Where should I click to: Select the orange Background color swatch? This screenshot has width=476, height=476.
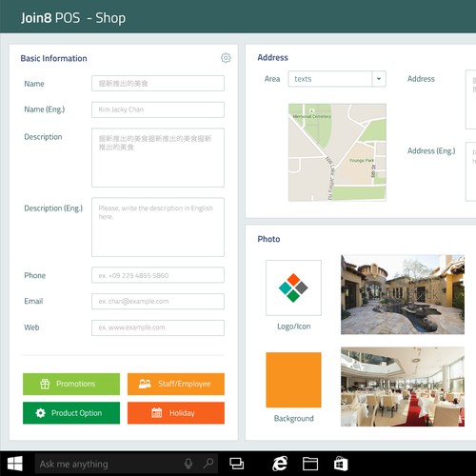tap(293, 380)
